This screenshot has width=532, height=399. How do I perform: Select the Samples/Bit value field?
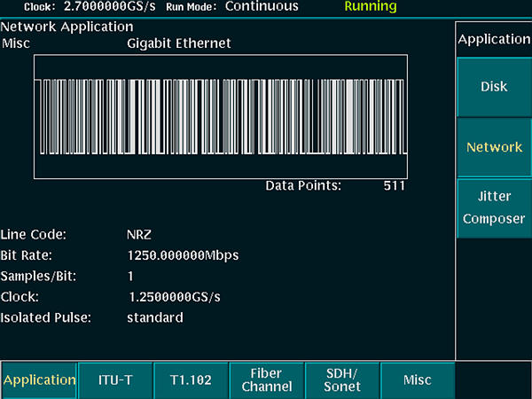coord(131,277)
